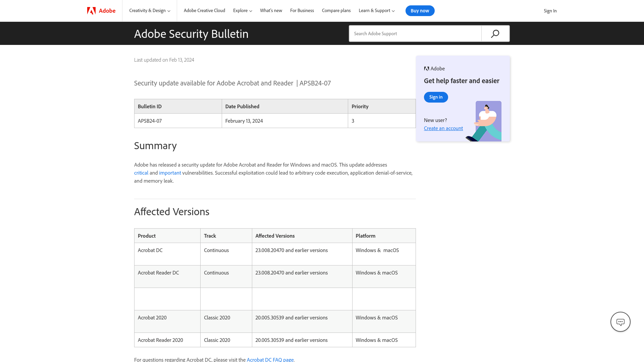Click the search magnifier icon in header
Image resolution: width=644 pixels, height=362 pixels.
(495, 33)
